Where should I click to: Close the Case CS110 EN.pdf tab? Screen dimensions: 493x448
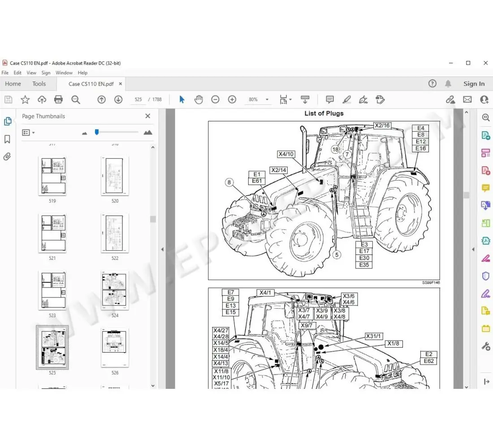click(x=121, y=84)
